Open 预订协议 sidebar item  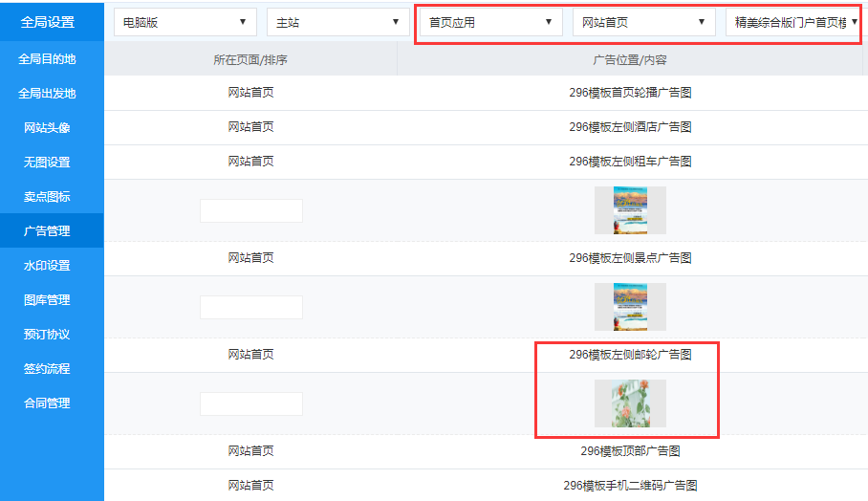coord(47,335)
